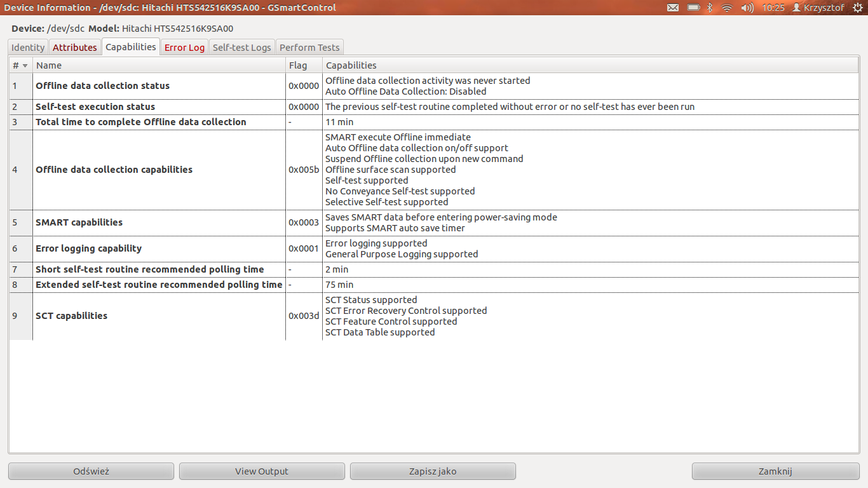Viewport: 868px width, 488px height.
Task: Open the Wi-Fi network indicator
Action: pyautogui.click(x=728, y=8)
